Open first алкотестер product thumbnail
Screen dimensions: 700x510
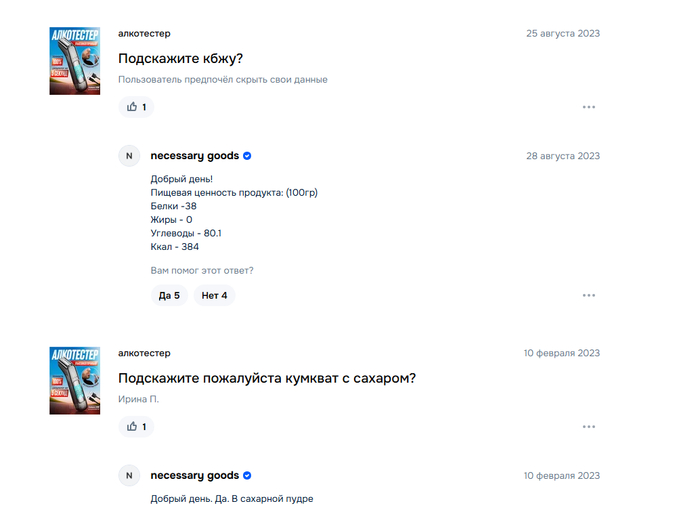pos(74,60)
